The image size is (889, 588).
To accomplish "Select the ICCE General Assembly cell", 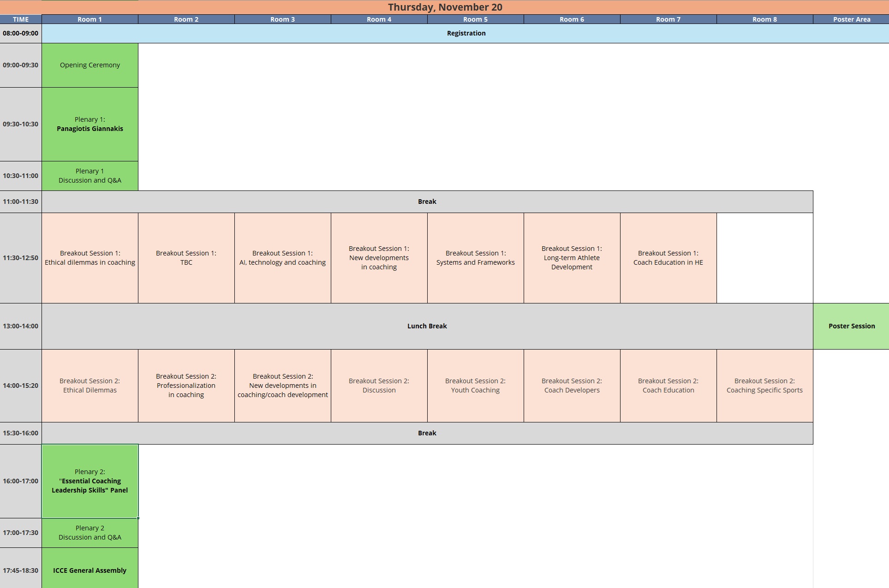I will click(89, 570).
